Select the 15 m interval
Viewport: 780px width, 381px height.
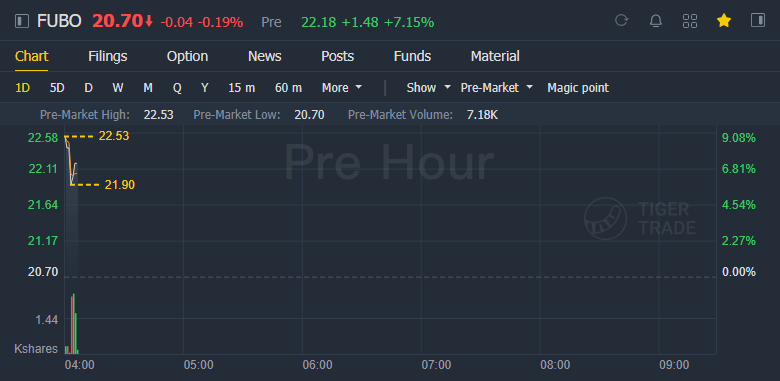click(242, 88)
